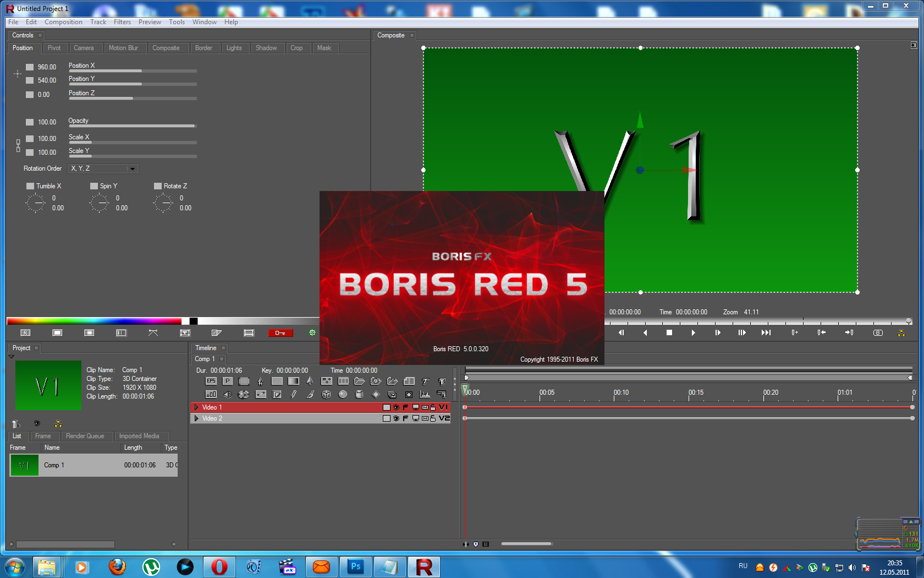Click the audio speaker icon in timeline toolbar

pos(228,395)
